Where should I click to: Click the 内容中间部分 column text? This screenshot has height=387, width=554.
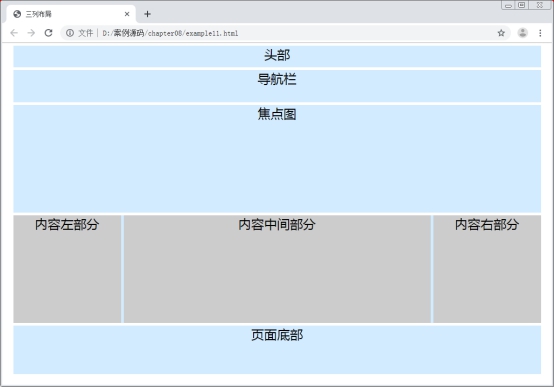(x=277, y=225)
